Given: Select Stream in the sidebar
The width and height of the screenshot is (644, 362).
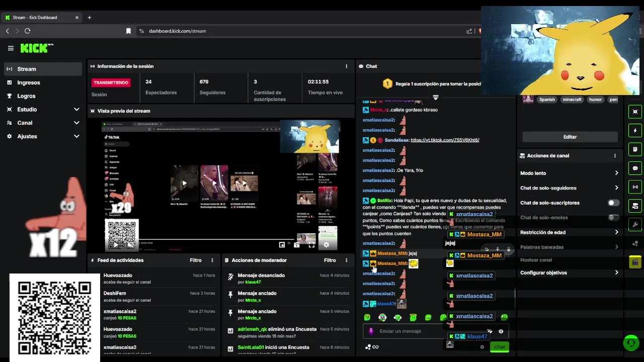Looking at the screenshot, I should pyautogui.click(x=43, y=69).
